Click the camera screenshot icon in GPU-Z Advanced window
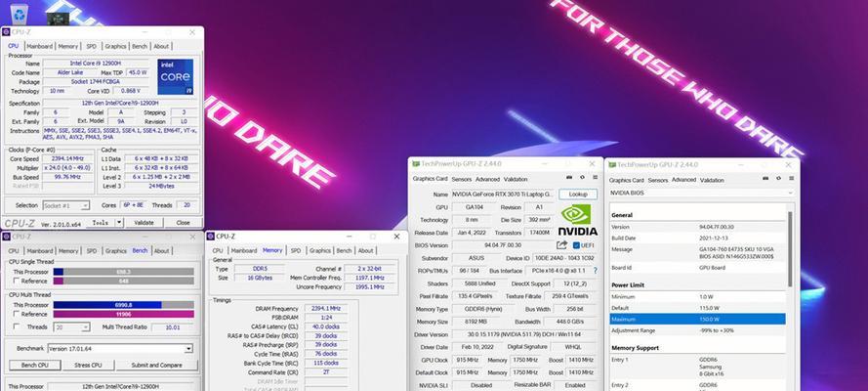 [765, 178]
